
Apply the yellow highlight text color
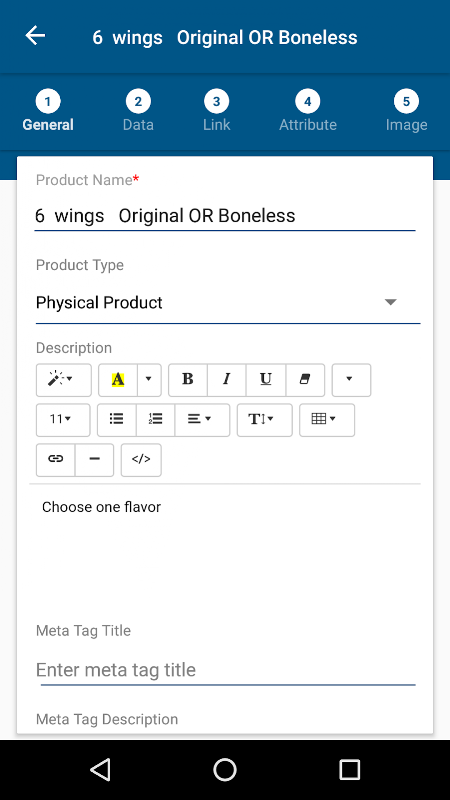118,380
